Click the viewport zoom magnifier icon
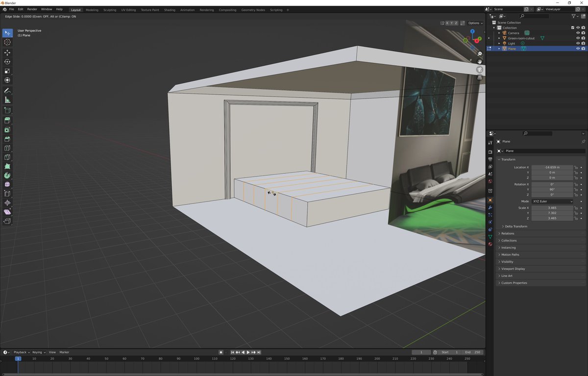The height and width of the screenshot is (376, 588). pyautogui.click(x=480, y=53)
